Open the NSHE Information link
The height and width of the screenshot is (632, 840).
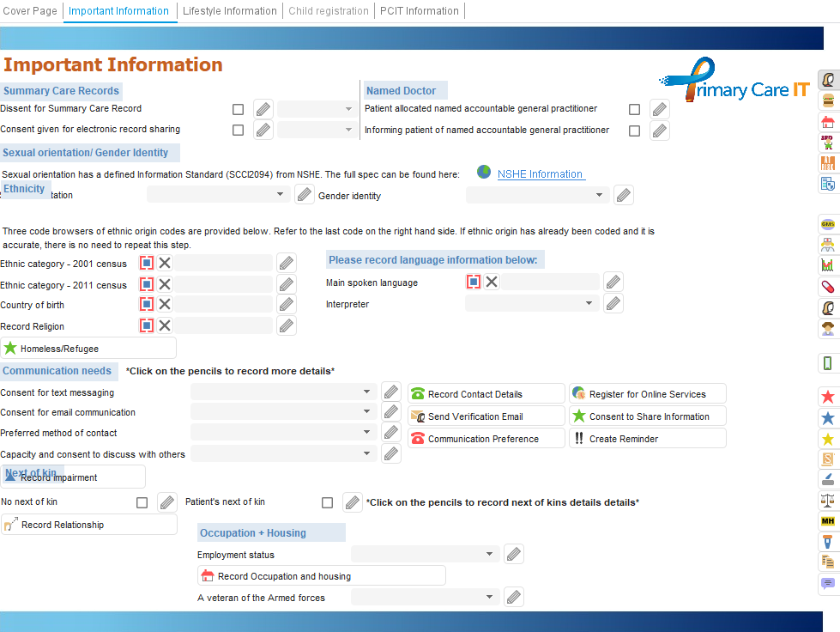541,174
